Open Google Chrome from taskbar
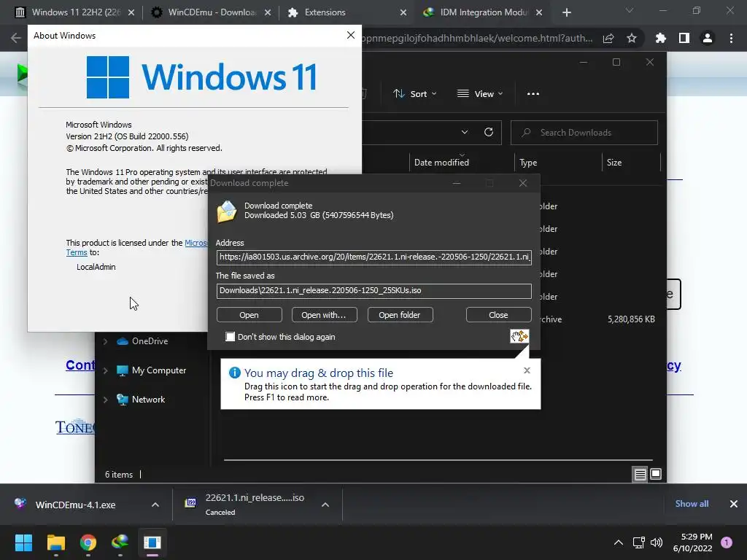747x560 pixels. tap(88, 542)
